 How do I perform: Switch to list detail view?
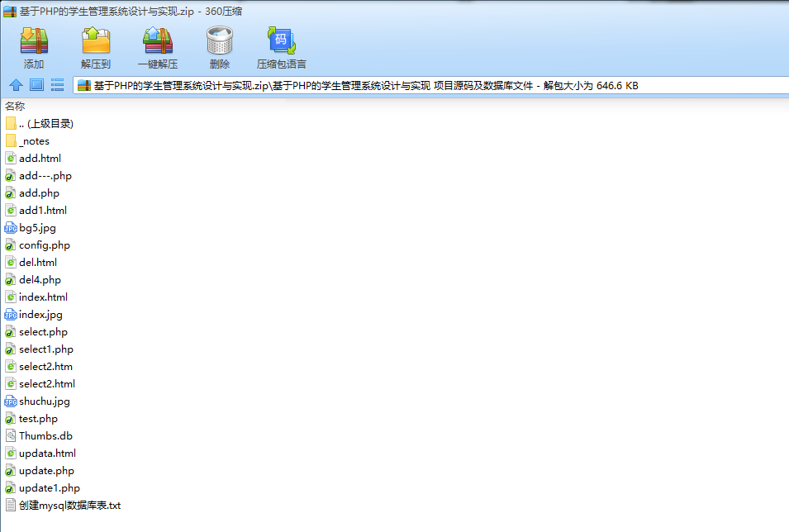(57, 85)
